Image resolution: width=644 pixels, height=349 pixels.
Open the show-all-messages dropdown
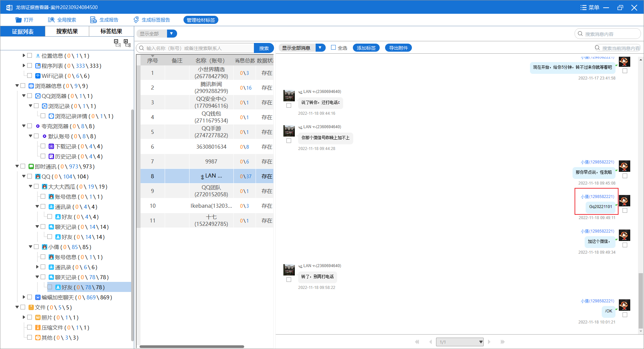[320, 48]
